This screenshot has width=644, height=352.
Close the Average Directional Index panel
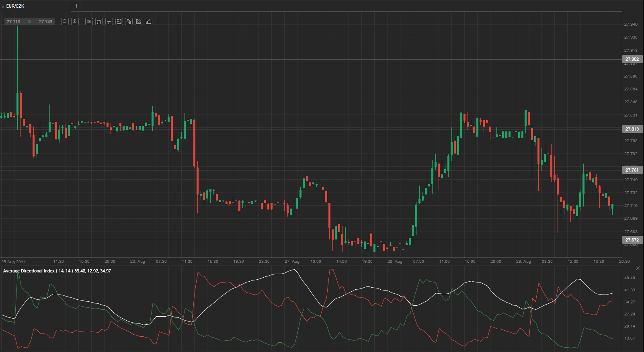point(638,268)
